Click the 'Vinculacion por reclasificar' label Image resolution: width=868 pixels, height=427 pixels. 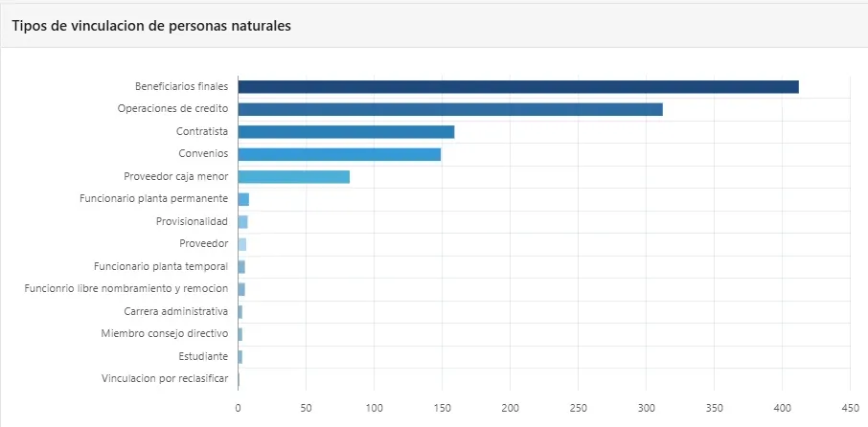pyautogui.click(x=165, y=379)
